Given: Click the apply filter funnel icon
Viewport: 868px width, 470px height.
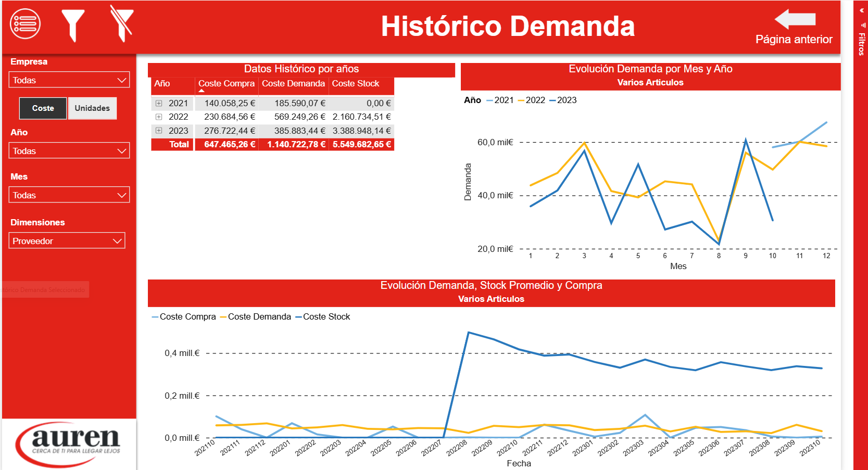Looking at the screenshot, I should [x=73, y=25].
